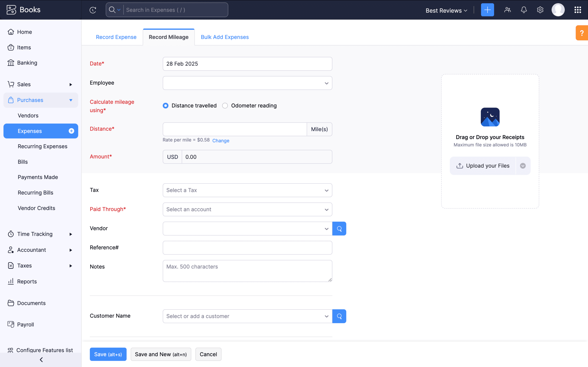This screenshot has width=588, height=367.
Task: Select Distance travelled radio button
Action: pyautogui.click(x=165, y=106)
